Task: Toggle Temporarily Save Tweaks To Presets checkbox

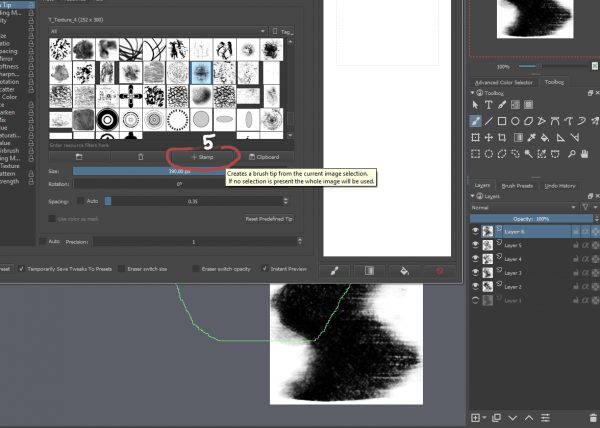Action: (x=20, y=269)
